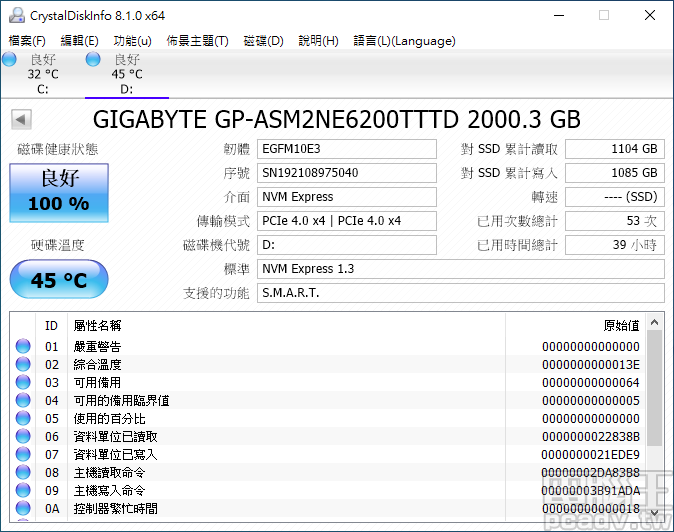
Task: Click the blue status orb for drive C:
Action: [x=9, y=59]
